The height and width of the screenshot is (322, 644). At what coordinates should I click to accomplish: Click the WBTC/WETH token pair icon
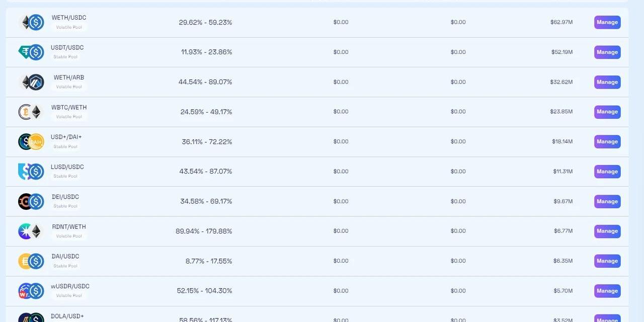[31, 112]
